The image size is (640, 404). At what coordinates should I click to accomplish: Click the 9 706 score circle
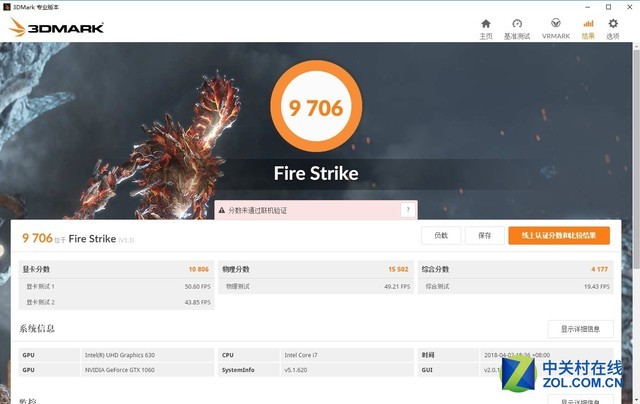click(x=315, y=108)
